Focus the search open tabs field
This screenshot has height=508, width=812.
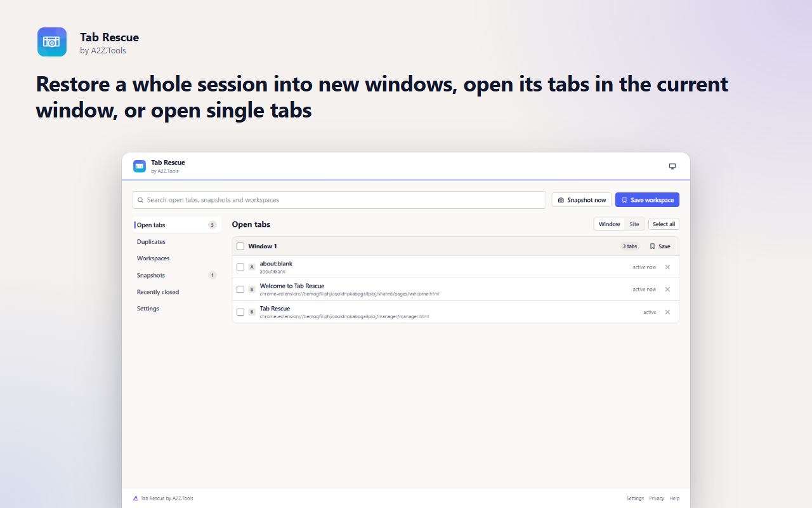339,200
